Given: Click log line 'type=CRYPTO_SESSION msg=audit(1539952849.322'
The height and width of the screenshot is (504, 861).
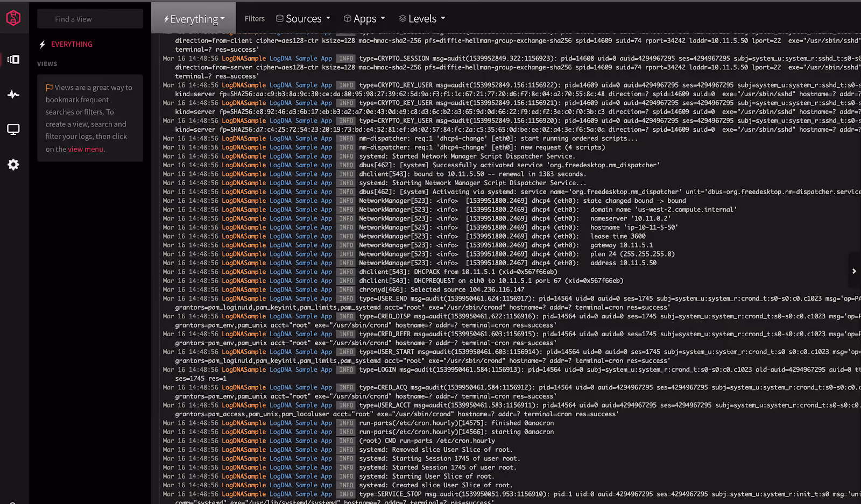Looking at the screenshot, I should pos(511,67).
